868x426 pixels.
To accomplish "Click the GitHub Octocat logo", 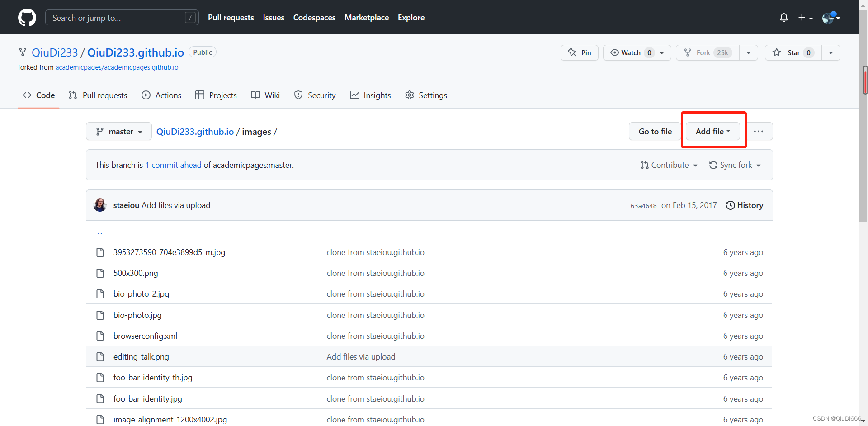I will coord(27,18).
